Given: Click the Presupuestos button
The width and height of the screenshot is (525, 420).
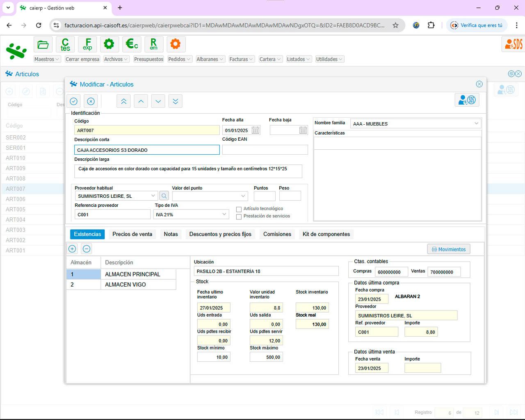Looking at the screenshot, I should tap(148, 59).
